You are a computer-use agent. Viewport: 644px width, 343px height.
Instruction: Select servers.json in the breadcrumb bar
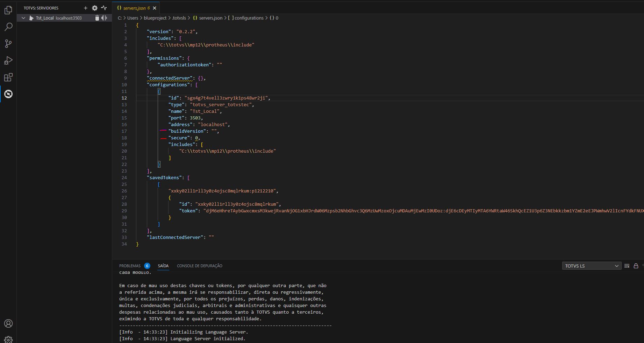pyautogui.click(x=210, y=18)
